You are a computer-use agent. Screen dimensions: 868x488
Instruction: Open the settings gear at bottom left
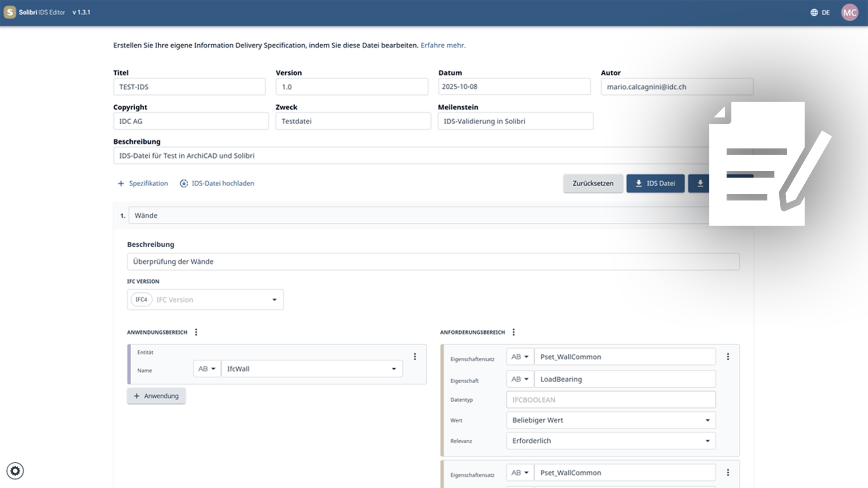(15, 470)
